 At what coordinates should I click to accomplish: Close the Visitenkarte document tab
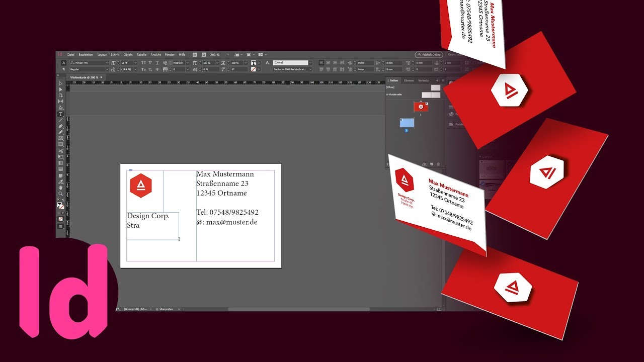[101, 77]
